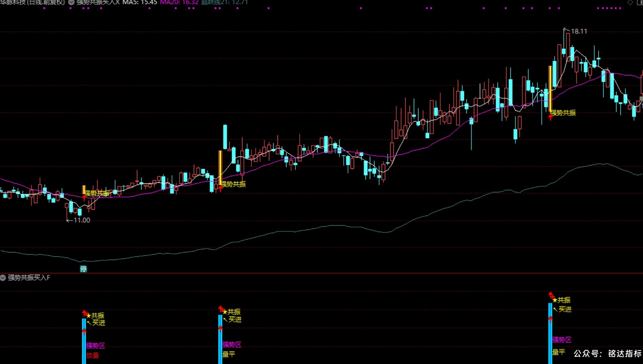The height and width of the screenshot is (364, 643).
Task: Select the 华脉科技 (日线,前复权) stock title
Action: pyautogui.click(x=33, y=2)
